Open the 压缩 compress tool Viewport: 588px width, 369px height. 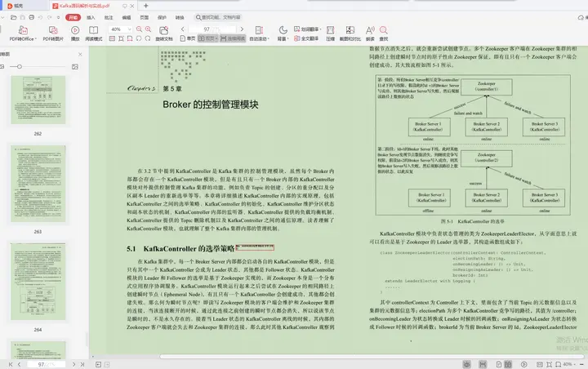tap(331, 33)
